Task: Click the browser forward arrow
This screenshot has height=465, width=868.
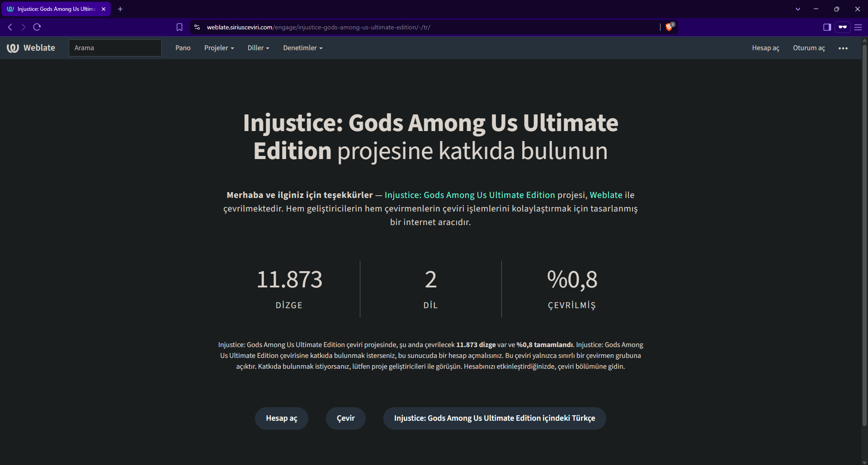Action: [23, 27]
